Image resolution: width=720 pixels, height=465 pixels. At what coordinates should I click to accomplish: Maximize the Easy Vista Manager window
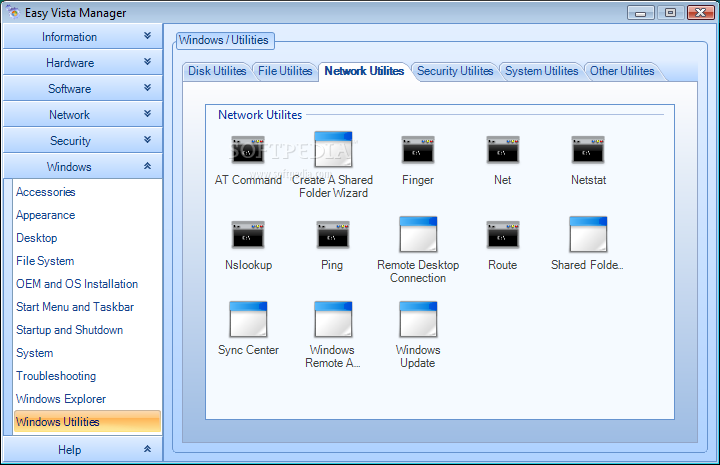click(x=670, y=13)
